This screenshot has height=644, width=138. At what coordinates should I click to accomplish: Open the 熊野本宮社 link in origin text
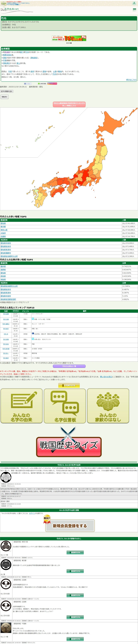tap(7, 55)
